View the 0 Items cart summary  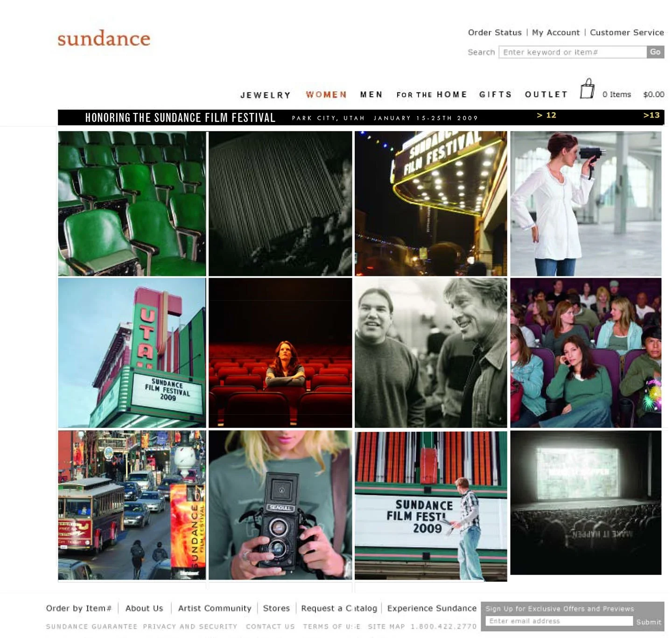click(616, 95)
